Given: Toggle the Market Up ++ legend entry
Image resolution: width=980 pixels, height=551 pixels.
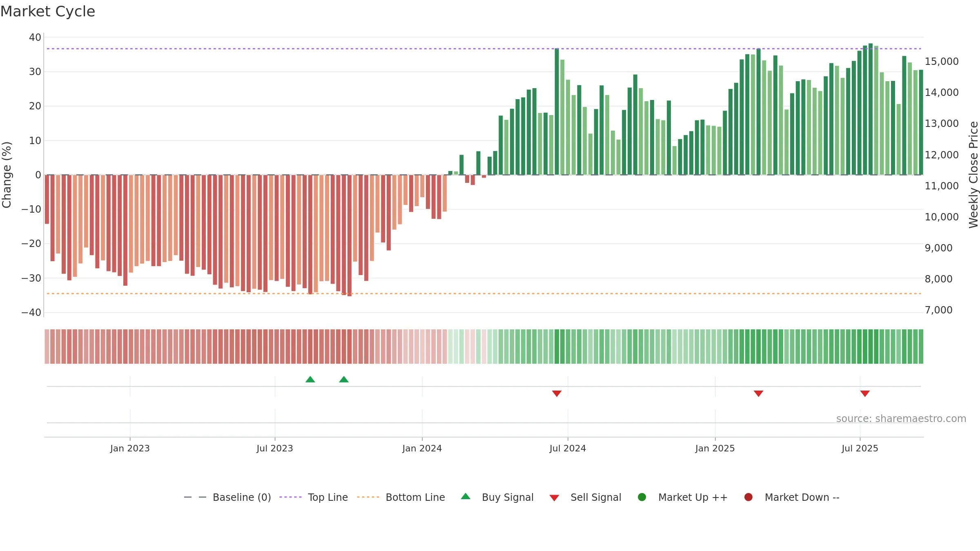Looking at the screenshot, I should pos(683,497).
